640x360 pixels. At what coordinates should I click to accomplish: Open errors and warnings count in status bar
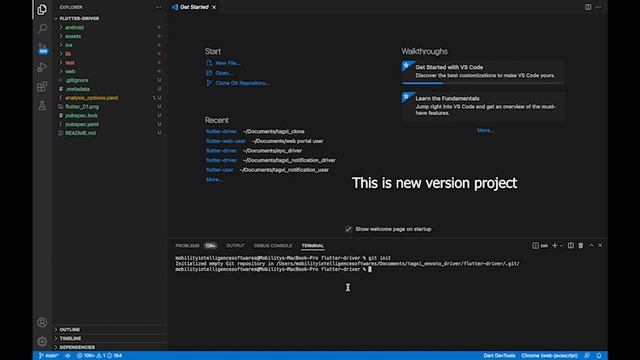[100, 356]
